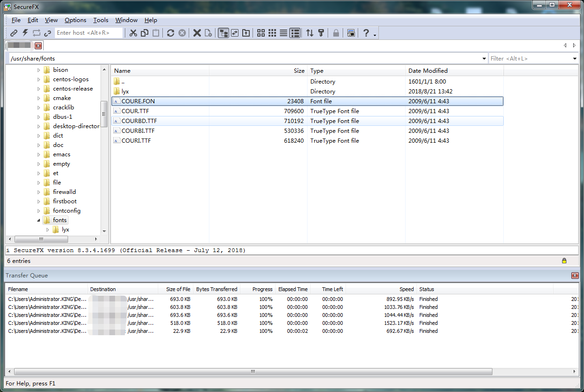The image size is (584, 392).
Task: Click the Copy icon in toolbar
Action: click(x=145, y=33)
